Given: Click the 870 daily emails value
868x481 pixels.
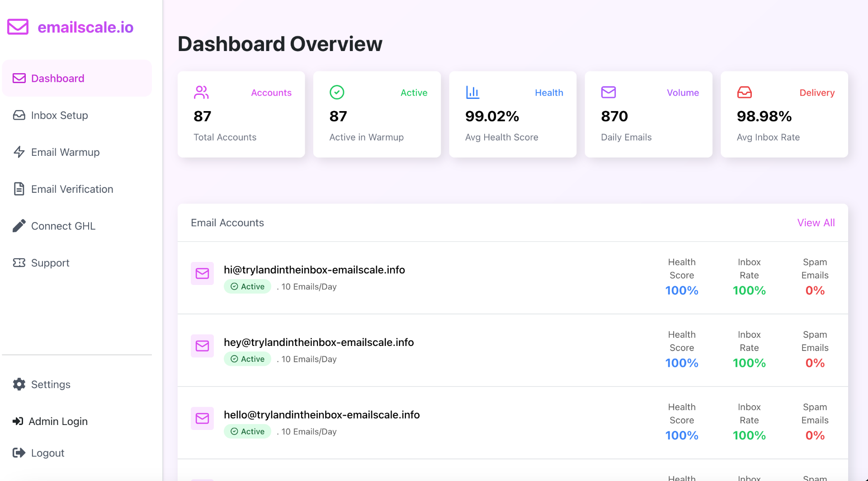Looking at the screenshot, I should 614,116.
